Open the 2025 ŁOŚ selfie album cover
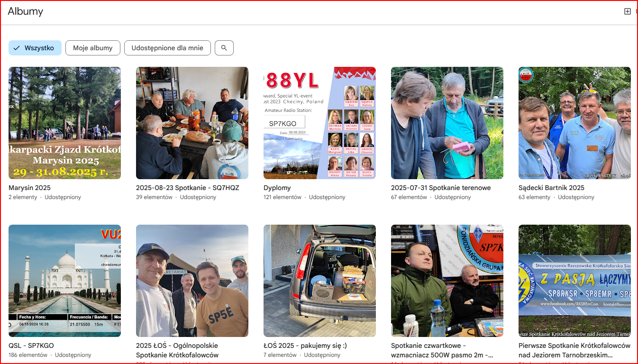Screen dimensions: 638x364 192,281
